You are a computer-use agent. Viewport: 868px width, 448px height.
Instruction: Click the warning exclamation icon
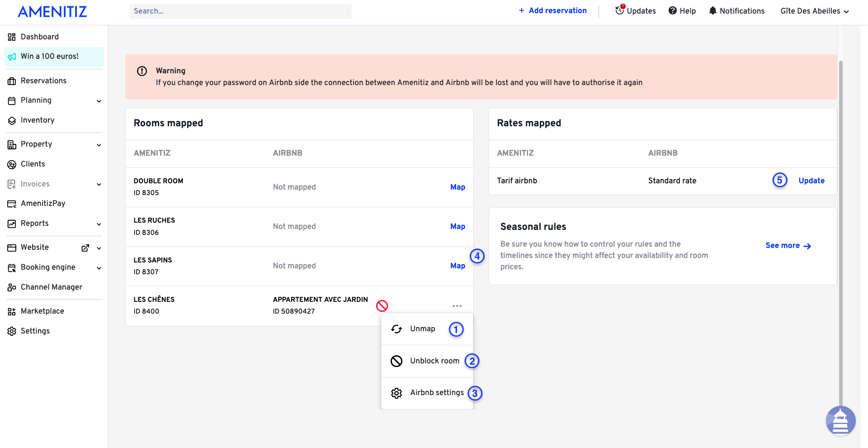pyautogui.click(x=142, y=71)
